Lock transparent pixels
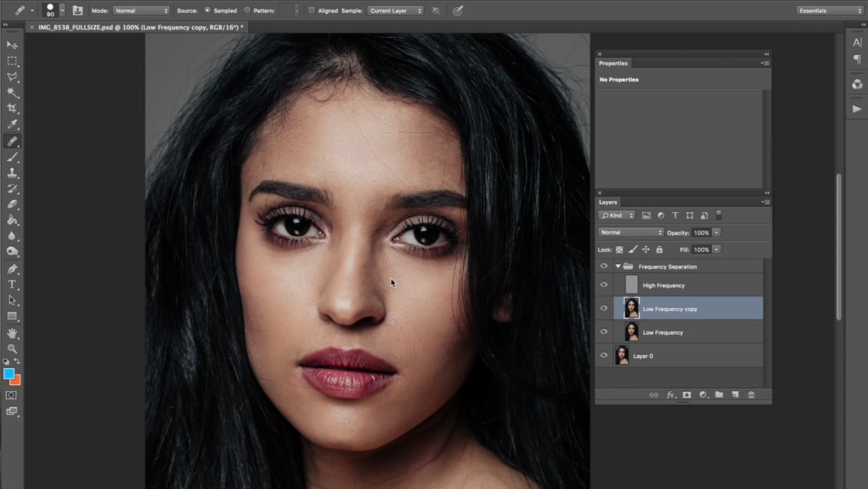Viewport: 868px width, 489px height. point(619,250)
